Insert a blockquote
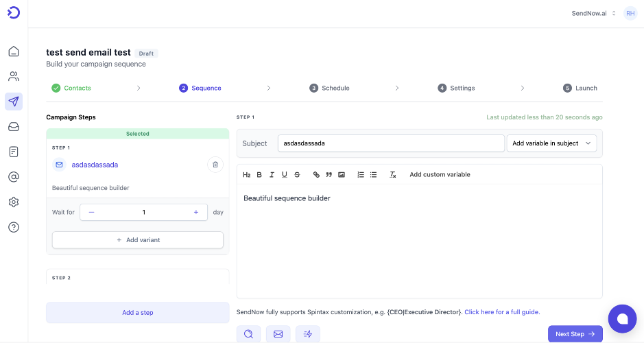Viewport: 644px width, 343px height. [329, 174]
